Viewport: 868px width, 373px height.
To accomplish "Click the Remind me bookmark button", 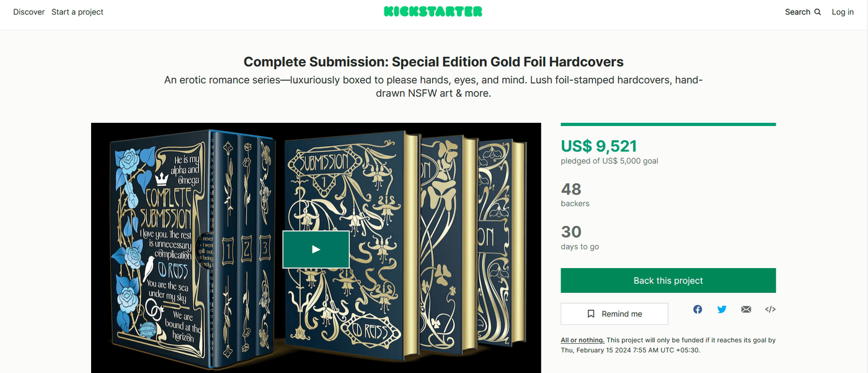I will 614,314.
